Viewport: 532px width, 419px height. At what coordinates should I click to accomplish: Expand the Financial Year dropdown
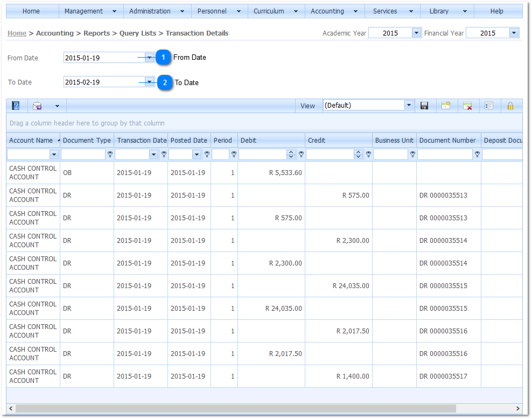pos(514,33)
